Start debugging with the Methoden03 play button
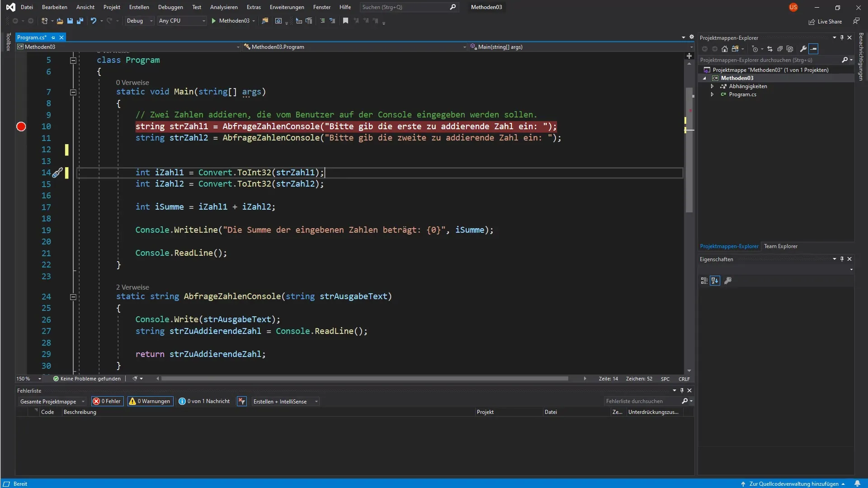The width and height of the screenshot is (868, 488). pyautogui.click(x=214, y=21)
